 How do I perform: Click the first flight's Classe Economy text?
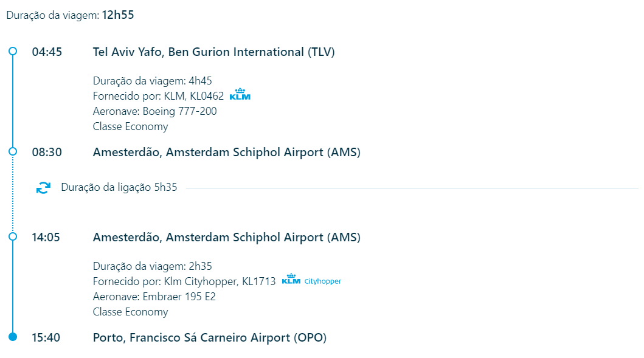pyautogui.click(x=130, y=126)
